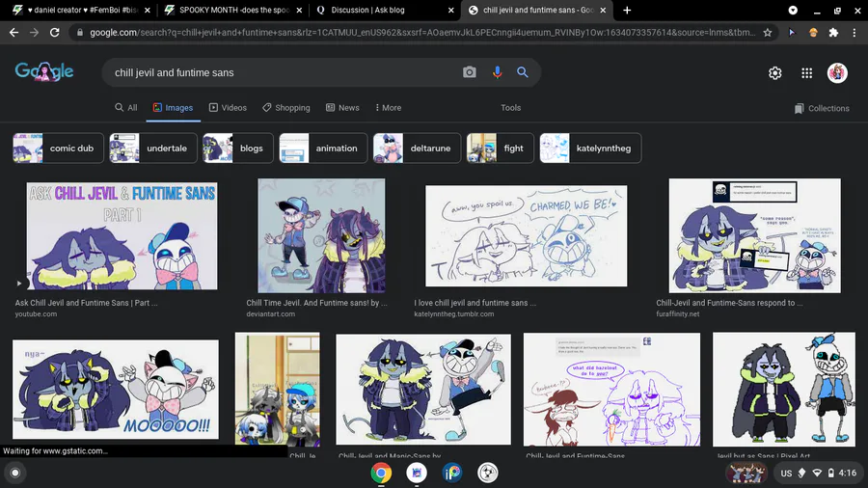This screenshot has height=488, width=868.
Task: Open the round white shelf app
Action: pos(487,473)
